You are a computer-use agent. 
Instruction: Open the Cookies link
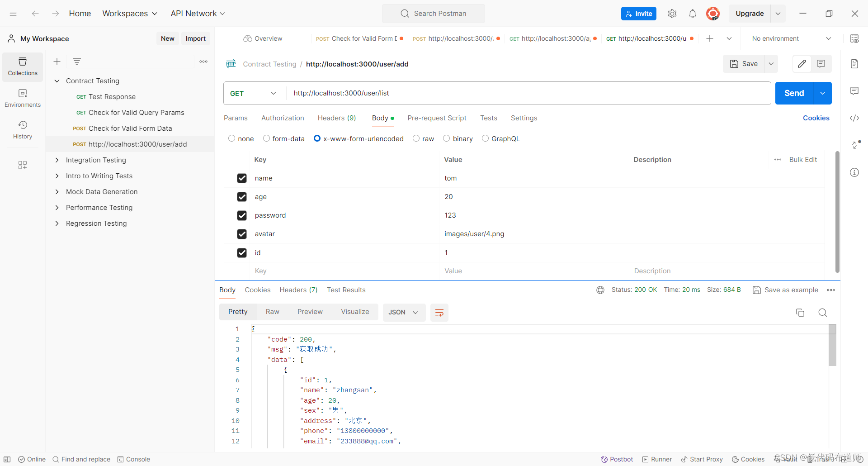[816, 118]
